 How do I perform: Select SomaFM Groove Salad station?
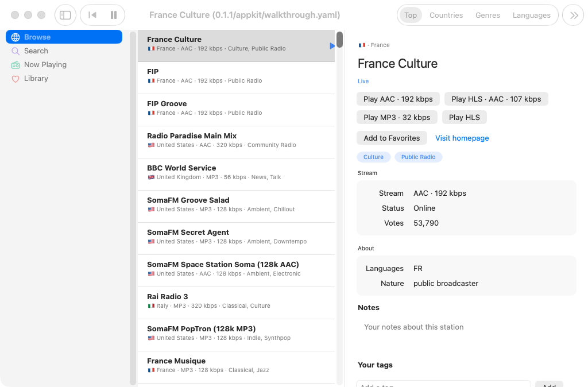pos(236,207)
